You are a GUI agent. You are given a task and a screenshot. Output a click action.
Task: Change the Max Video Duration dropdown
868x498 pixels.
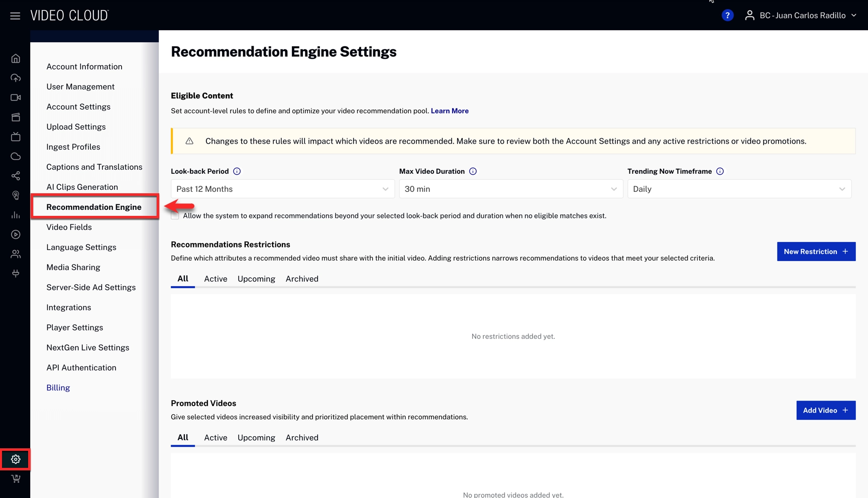click(510, 189)
